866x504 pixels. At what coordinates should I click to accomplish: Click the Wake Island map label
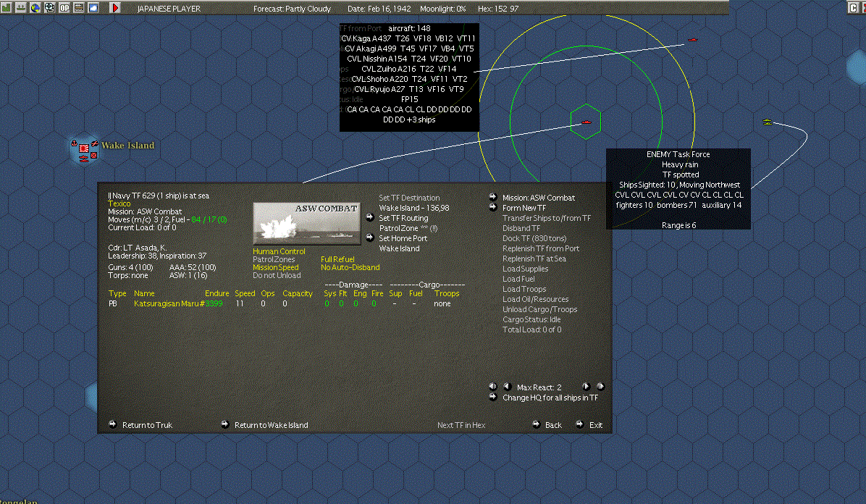pos(127,146)
